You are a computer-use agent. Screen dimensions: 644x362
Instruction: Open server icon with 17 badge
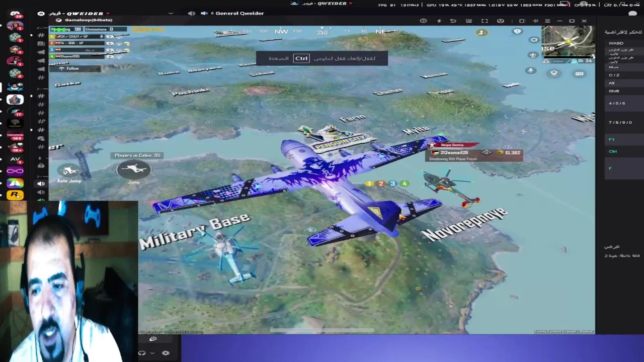15,111
